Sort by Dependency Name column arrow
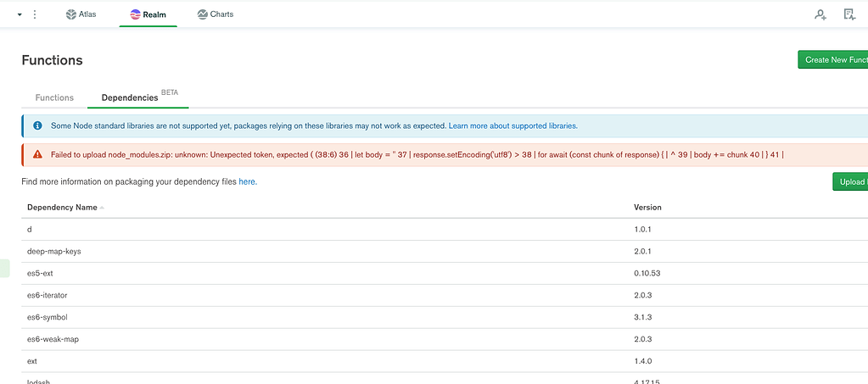This screenshot has height=384, width=868. coord(103,208)
